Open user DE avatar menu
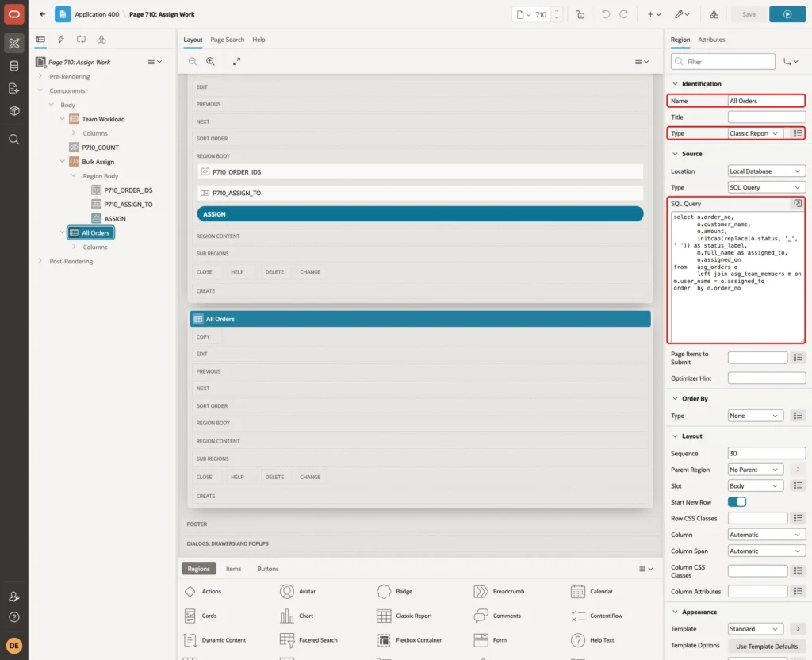The width and height of the screenshot is (812, 660). pos(14,646)
